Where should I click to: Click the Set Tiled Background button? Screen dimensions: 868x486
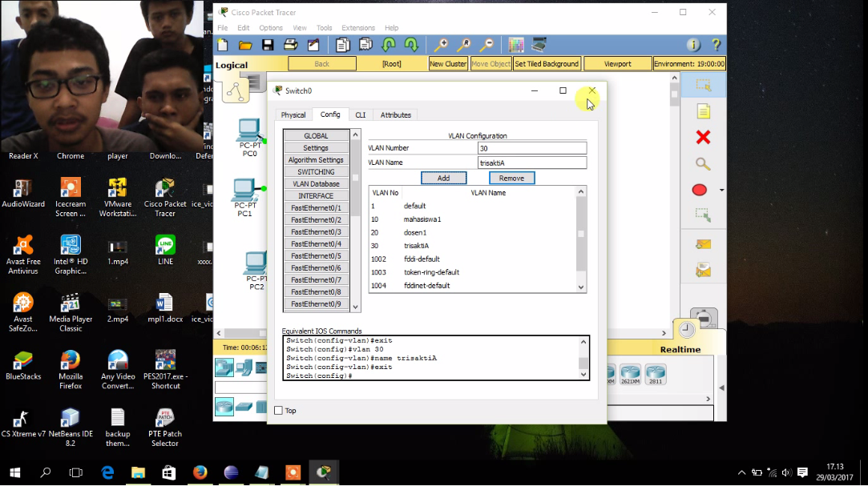click(547, 64)
